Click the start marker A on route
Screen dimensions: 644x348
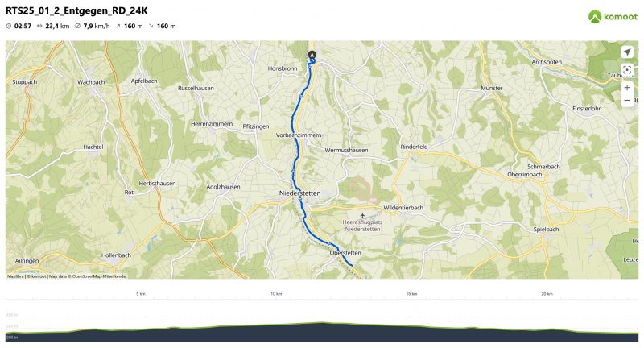[312, 55]
